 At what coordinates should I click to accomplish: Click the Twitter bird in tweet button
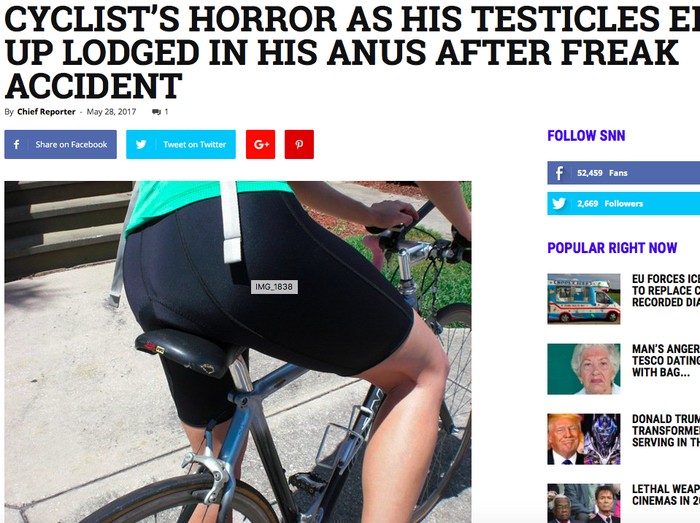pyautogui.click(x=141, y=144)
